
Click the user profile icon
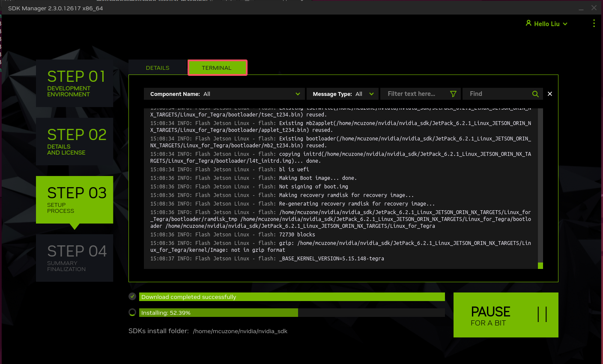528,23
